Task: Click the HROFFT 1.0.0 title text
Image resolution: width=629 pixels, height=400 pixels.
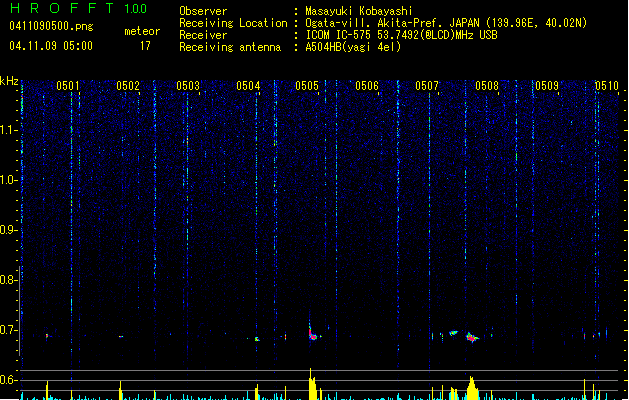Action: [78, 8]
